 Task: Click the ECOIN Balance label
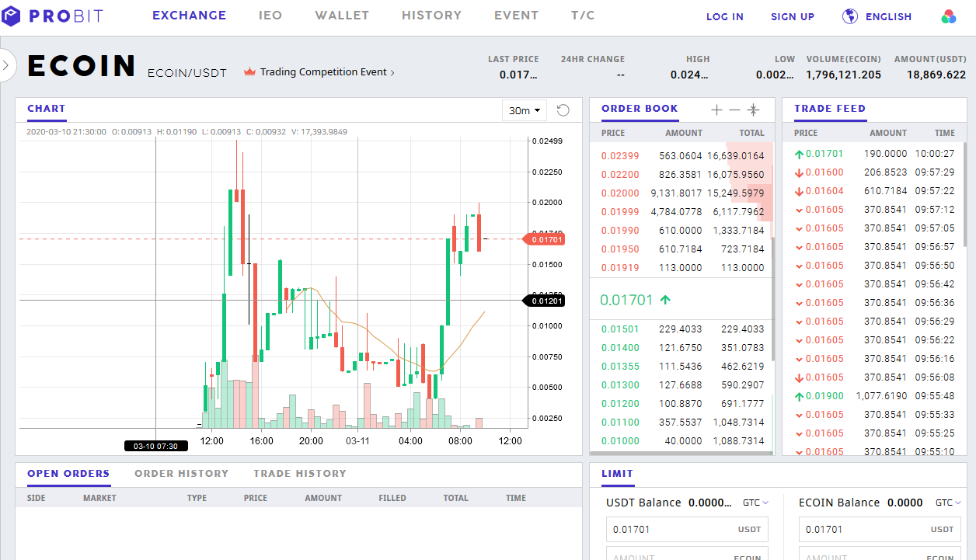(839, 503)
